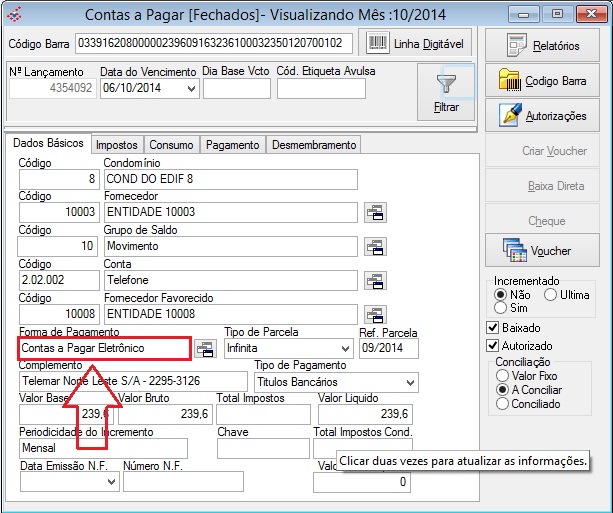Open the Desmembramento tab

click(x=313, y=145)
